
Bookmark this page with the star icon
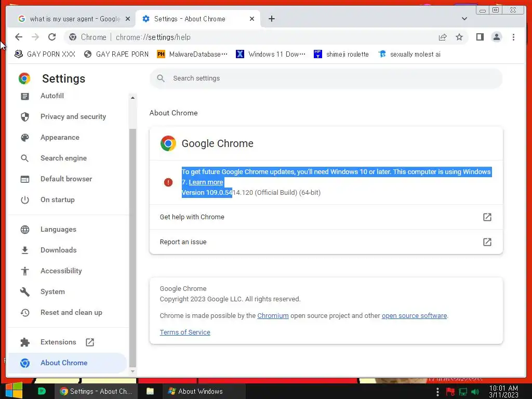(x=459, y=37)
